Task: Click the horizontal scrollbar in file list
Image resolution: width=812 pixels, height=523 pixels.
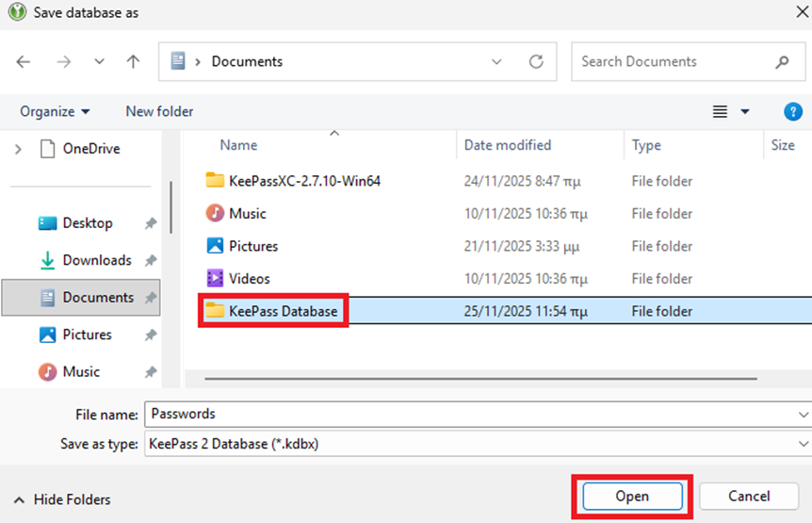Action: (480, 379)
